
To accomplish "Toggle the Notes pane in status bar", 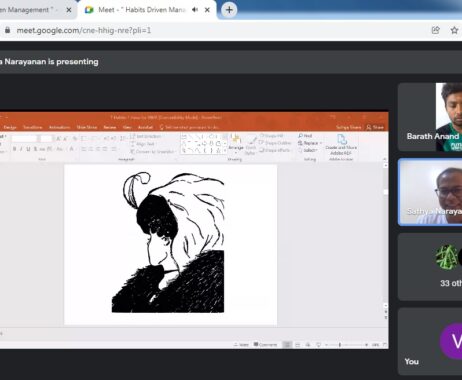I will click(x=241, y=345).
